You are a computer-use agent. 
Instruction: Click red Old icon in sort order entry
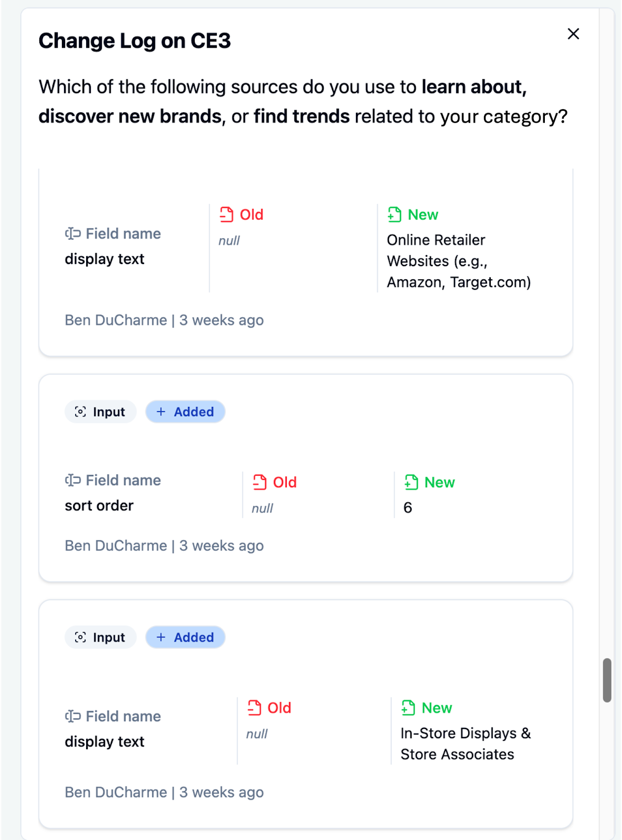pos(260,482)
